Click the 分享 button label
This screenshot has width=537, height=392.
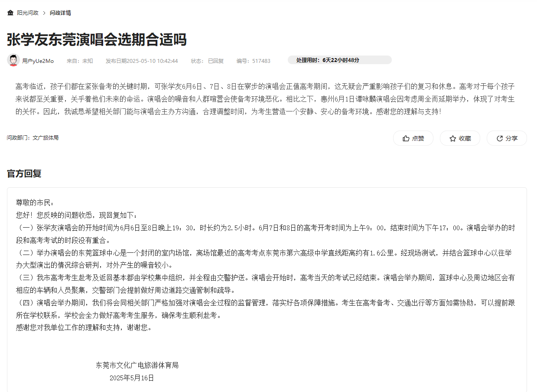(511, 138)
